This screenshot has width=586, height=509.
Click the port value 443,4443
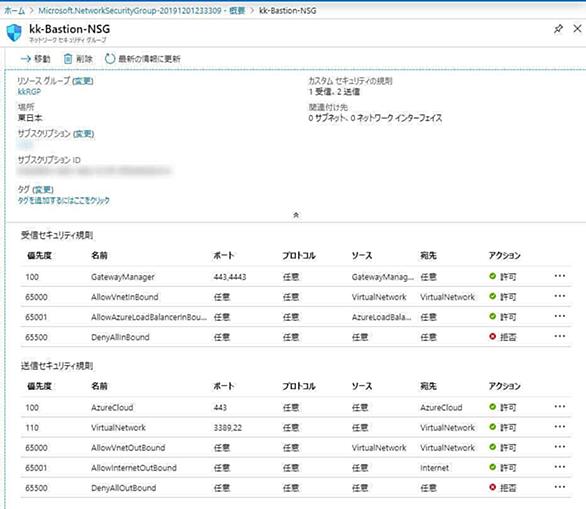230,277
